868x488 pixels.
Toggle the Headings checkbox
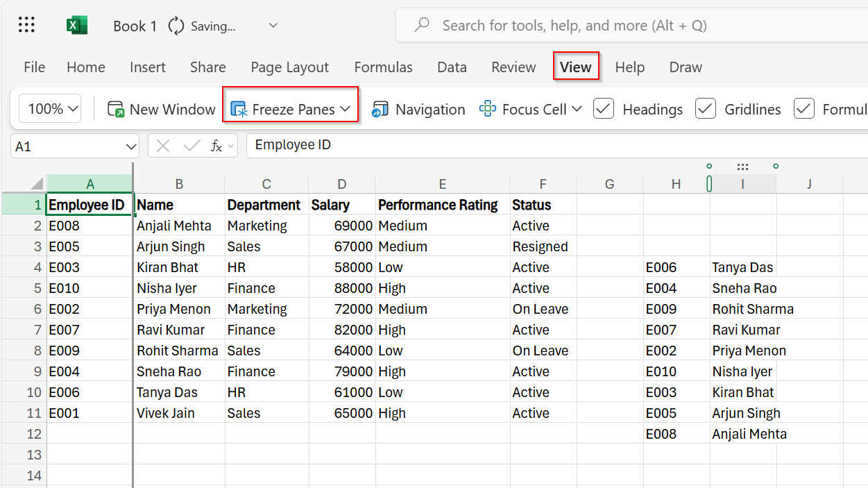coord(603,108)
